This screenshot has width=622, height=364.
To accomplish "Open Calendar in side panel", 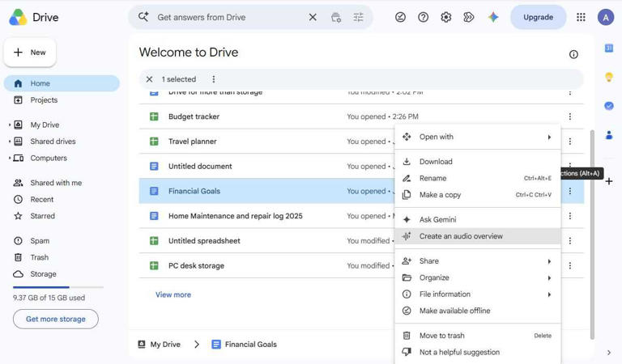I will 609,48.
